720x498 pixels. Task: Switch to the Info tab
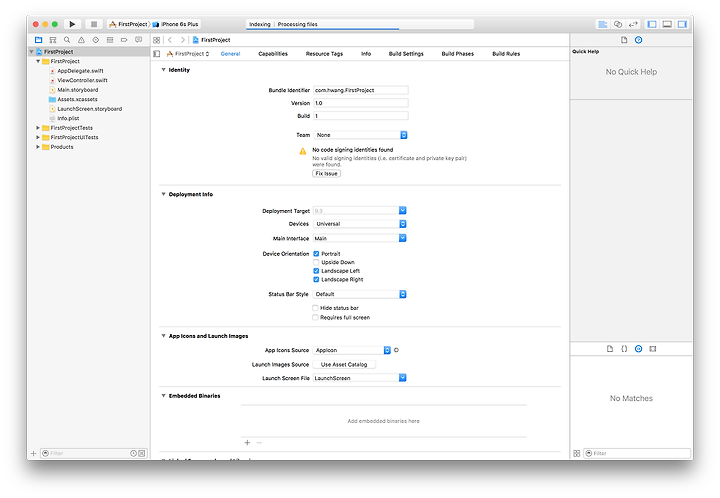tap(366, 54)
